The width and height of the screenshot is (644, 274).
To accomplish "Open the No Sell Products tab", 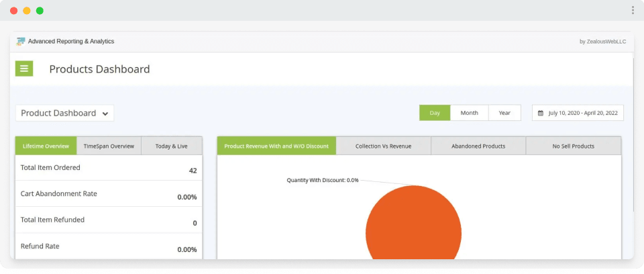I will click(573, 146).
